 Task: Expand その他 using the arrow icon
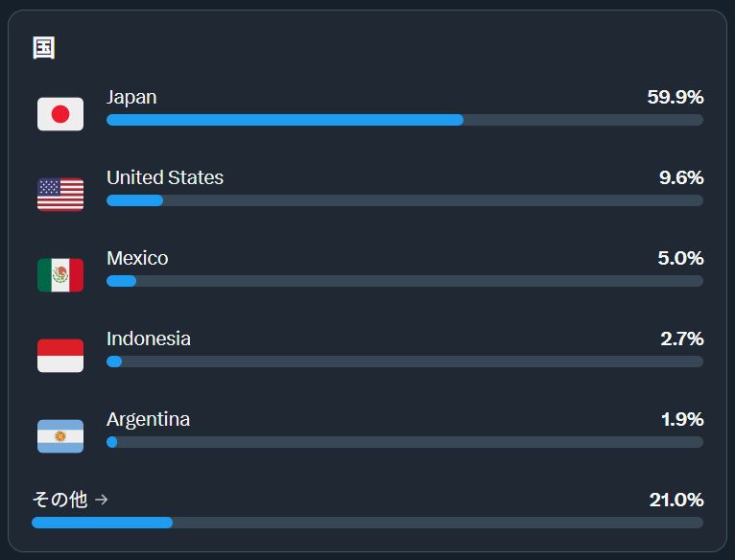pos(102,500)
